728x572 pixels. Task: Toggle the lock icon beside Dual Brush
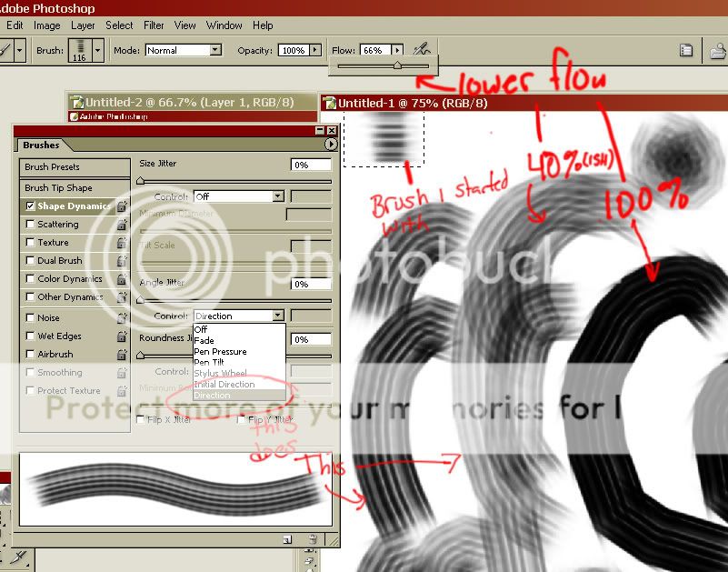click(122, 261)
